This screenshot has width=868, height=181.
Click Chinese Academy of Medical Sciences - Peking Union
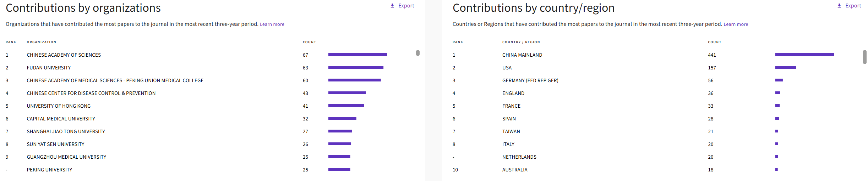coord(115,80)
